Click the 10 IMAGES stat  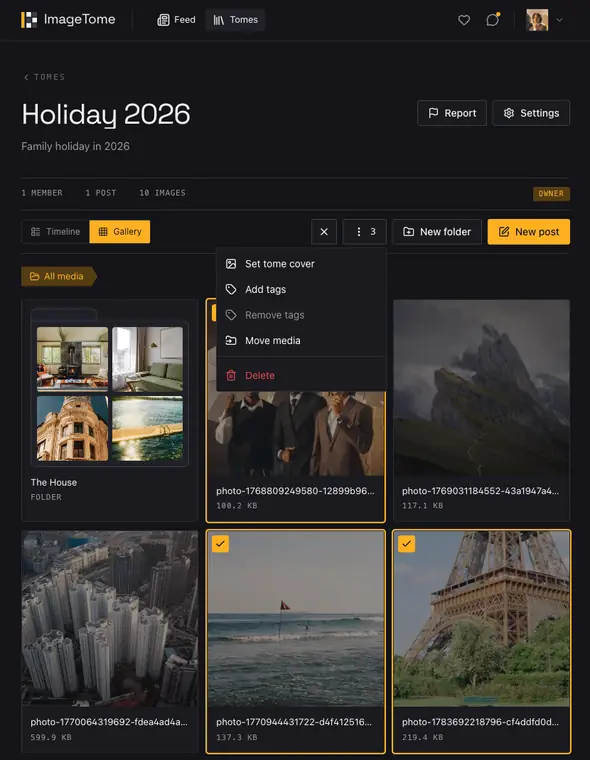(x=162, y=193)
